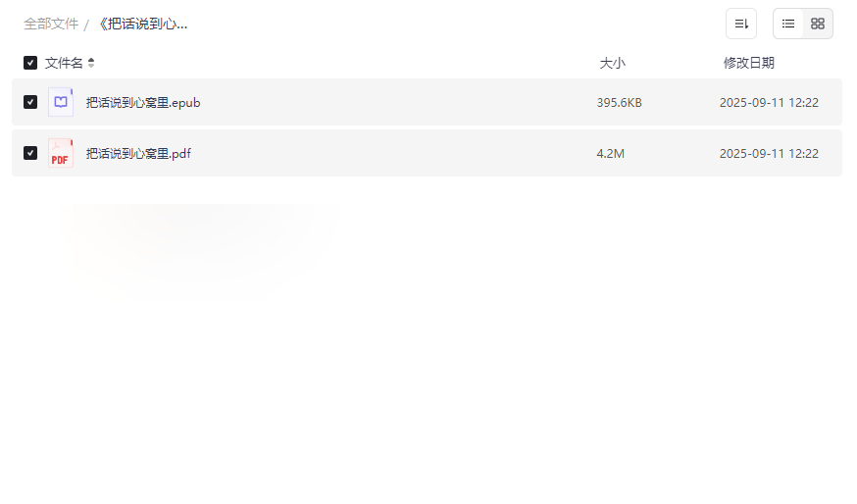Click the PDF file type icon
Viewport: 857px width, 504px height.
[61, 153]
